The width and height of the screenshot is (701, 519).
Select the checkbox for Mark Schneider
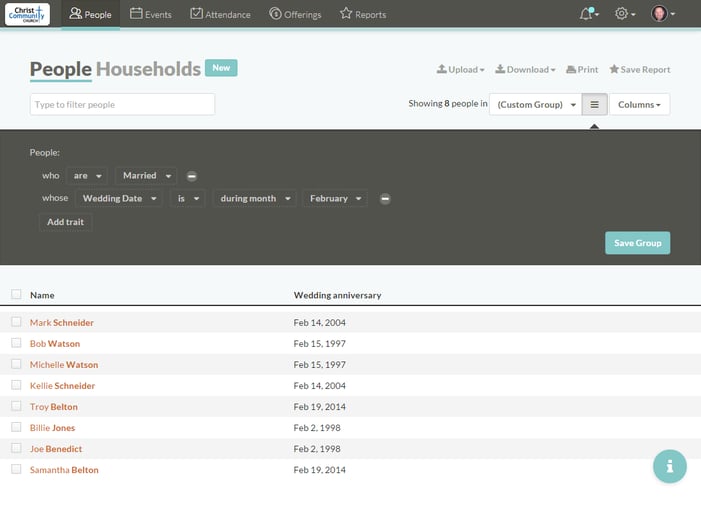pyautogui.click(x=16, y=322)
